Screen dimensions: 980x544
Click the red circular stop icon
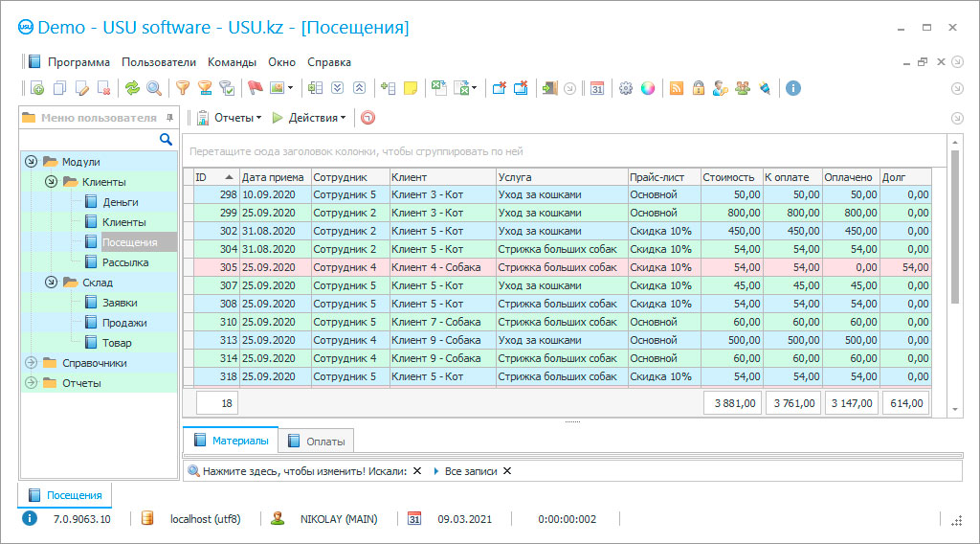click(368, 118)
